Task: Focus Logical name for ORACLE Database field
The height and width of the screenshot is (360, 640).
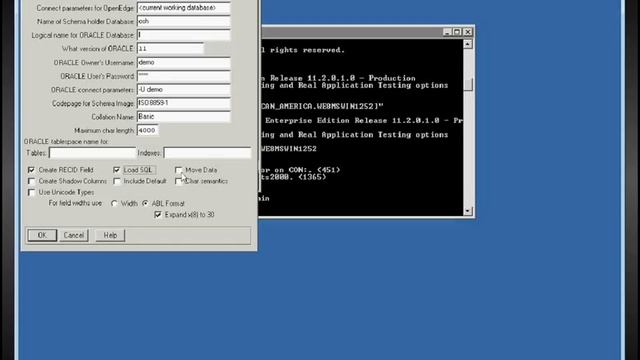Action: (x=184, y=35)
